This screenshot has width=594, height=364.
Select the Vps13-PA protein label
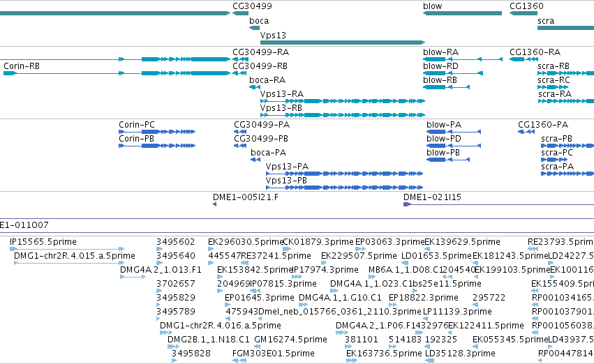point(287,167)
